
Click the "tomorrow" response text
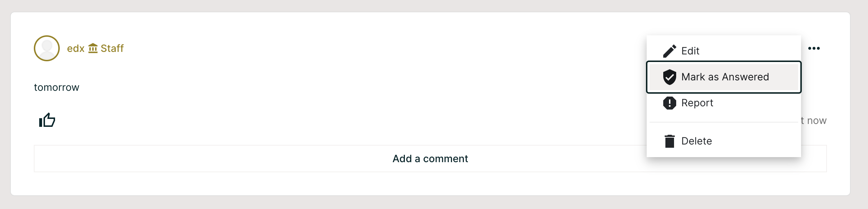56,88
